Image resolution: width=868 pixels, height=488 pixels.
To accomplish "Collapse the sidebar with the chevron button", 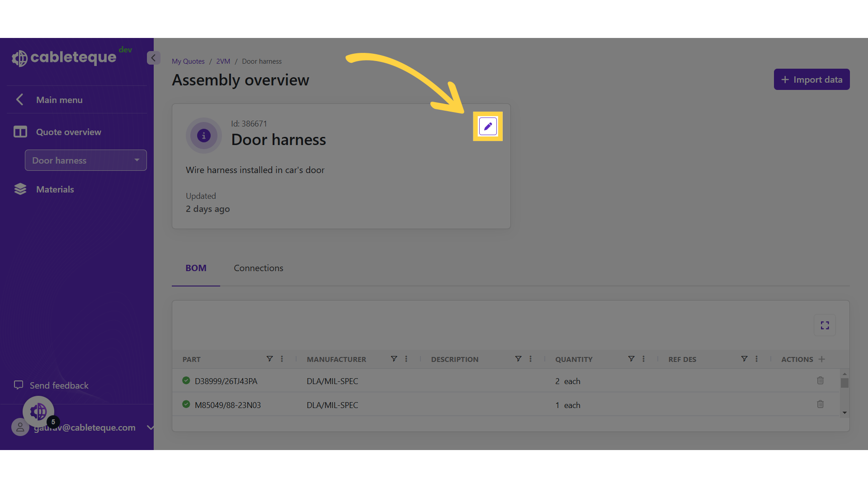I will coord(153,58).
